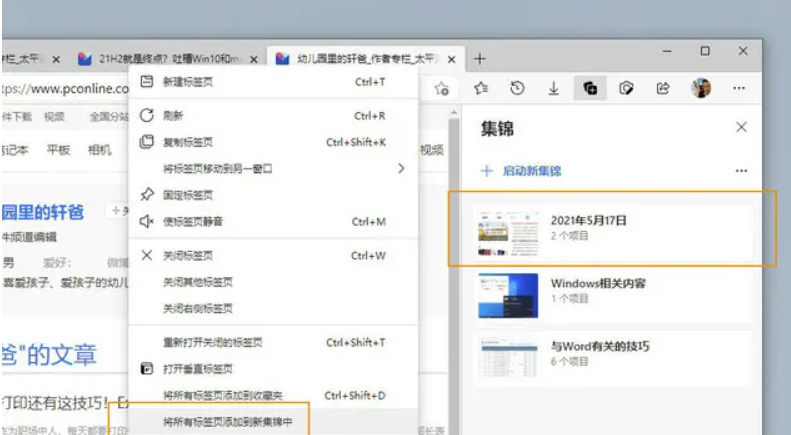Viewport: 791px width, 435px height.
Task: Select 新建标签页 in context menu
Action: point(273,82)
